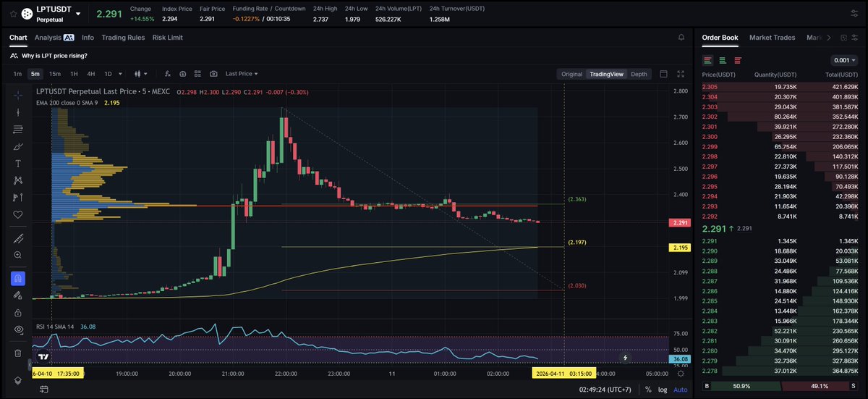Open the indicators (fx) menu

167,74
